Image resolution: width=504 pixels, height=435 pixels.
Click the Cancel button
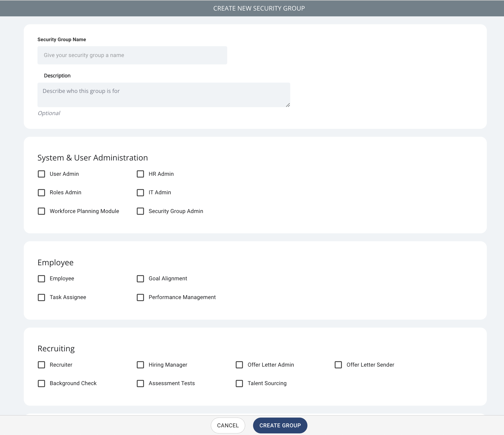point(228,425)
